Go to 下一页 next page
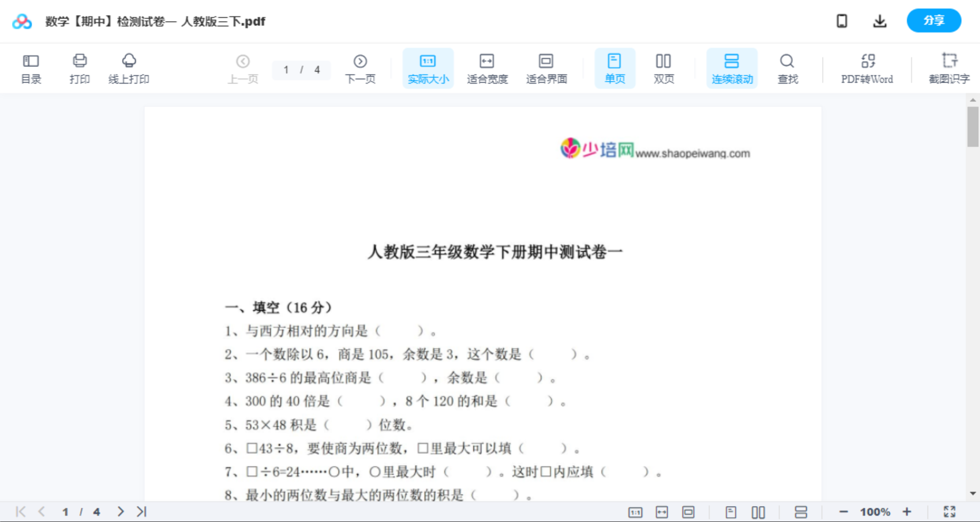 (360, 68)
